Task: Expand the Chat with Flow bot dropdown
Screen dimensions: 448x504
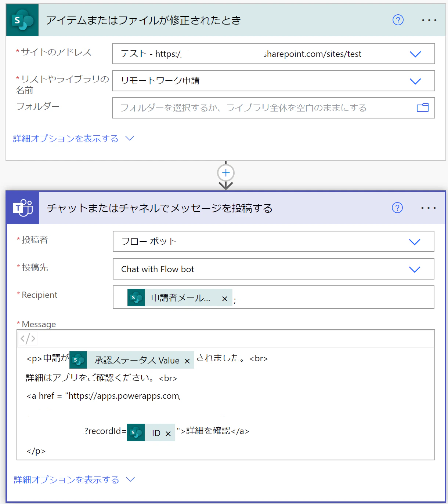Action: click(414, 269)
